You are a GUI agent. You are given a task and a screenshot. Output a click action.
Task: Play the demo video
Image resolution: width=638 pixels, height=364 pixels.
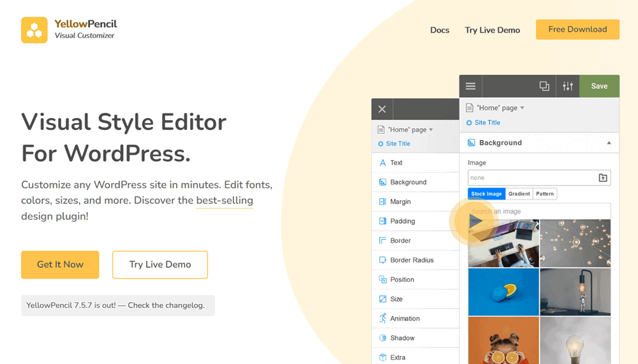[x=475, y=221]
